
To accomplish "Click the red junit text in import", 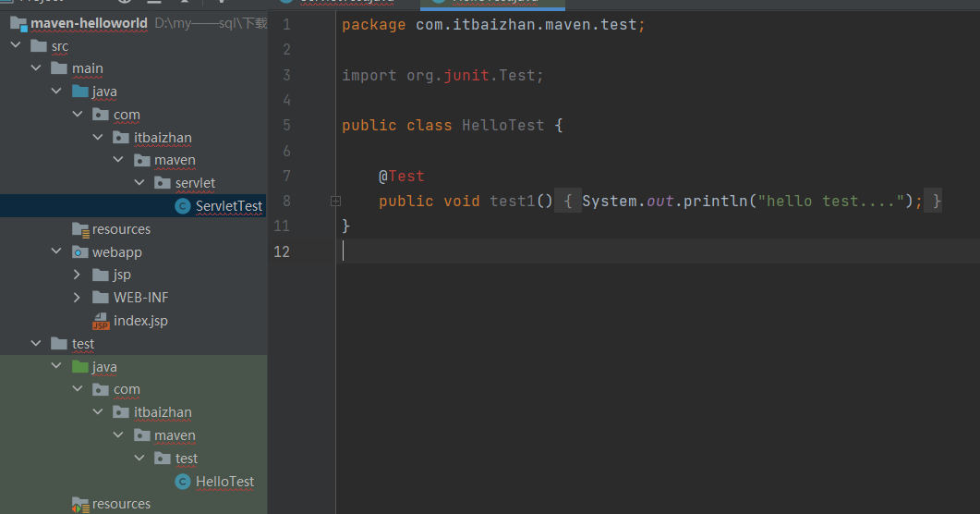I will 466,76.
